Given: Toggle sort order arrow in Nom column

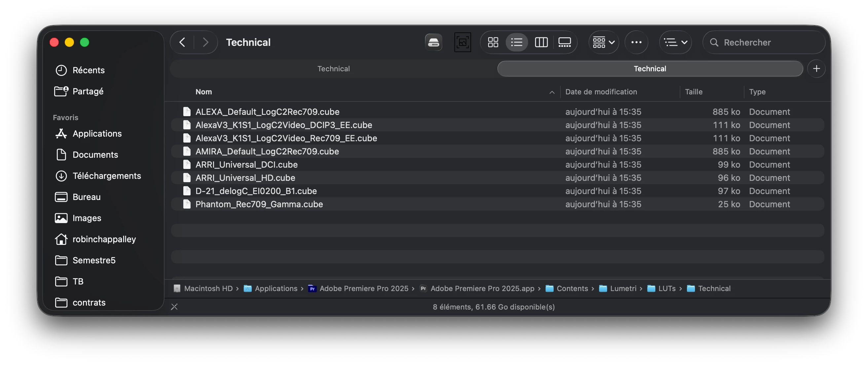Looking at the screenshot, I should coord(552,92).
